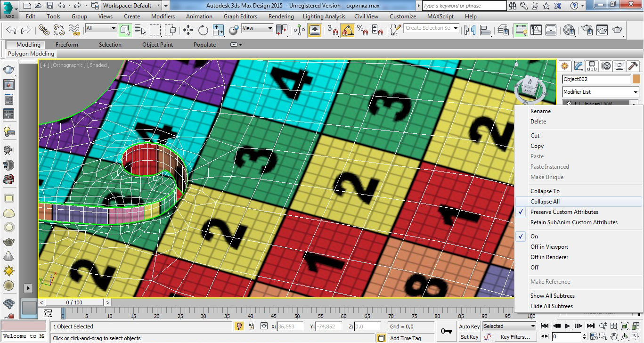The width and height of the screenshot is (644, 343).
Task: Toggle the selection lock padlock
Action: point(251,326)
